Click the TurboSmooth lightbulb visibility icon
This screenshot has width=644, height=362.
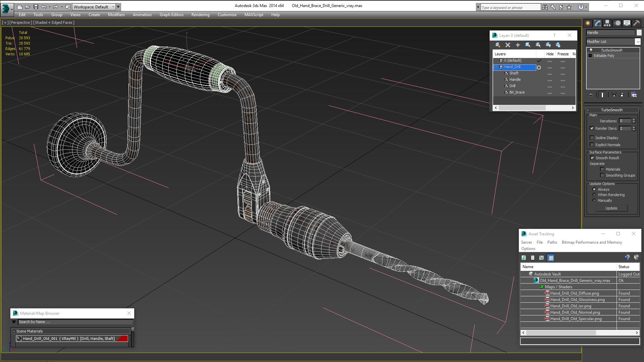[x=591, y=50]
